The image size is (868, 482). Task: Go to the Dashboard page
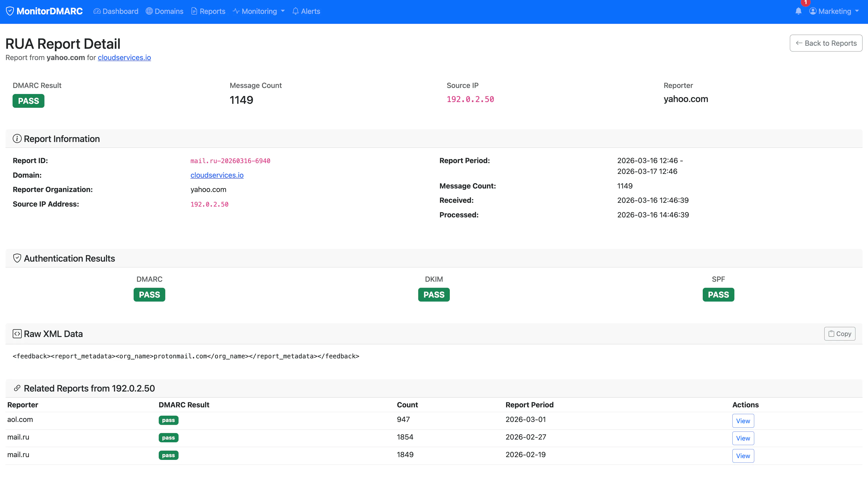click(116, 11)
